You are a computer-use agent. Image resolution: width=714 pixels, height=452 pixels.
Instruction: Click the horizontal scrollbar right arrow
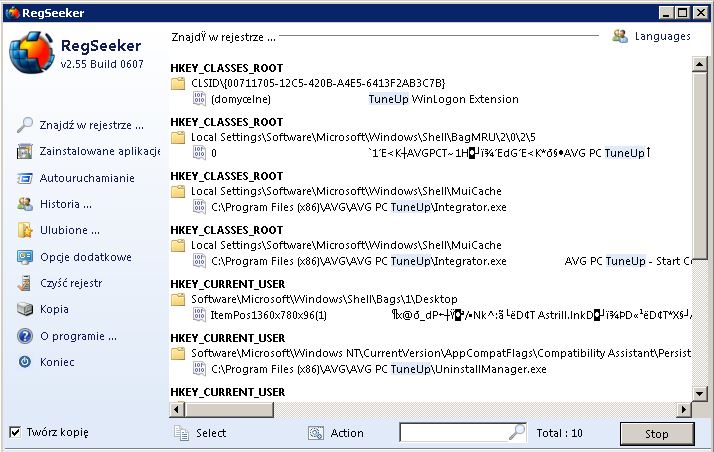683,410
